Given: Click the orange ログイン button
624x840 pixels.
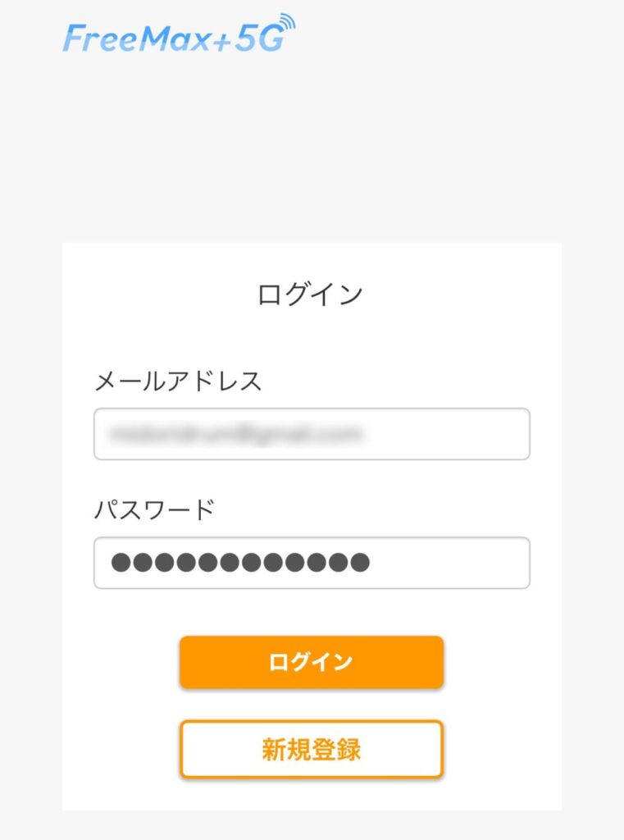Looking at the screenshot, I should (312, 662).
